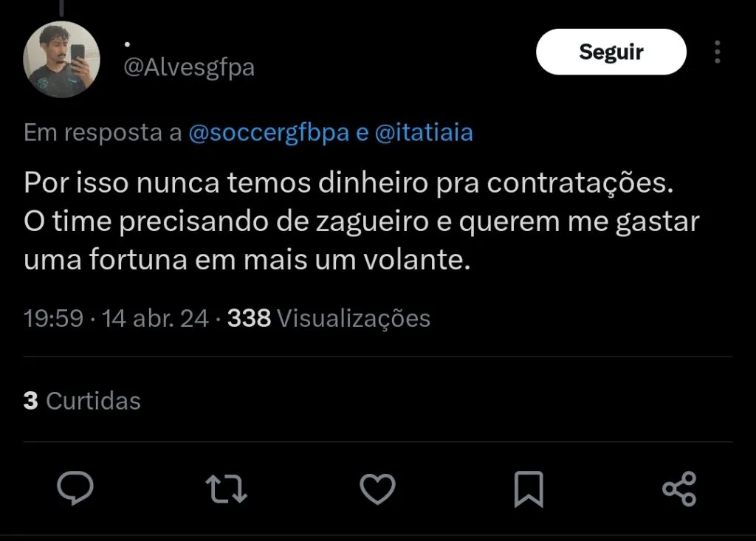Open the three-dot more options menu
756x541 pixels.
717,52
